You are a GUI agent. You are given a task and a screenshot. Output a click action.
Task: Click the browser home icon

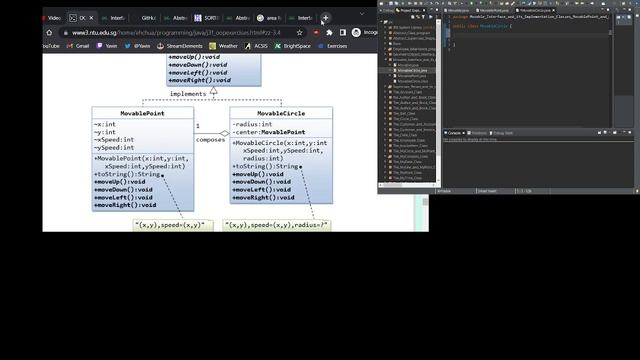click(49, 33)
